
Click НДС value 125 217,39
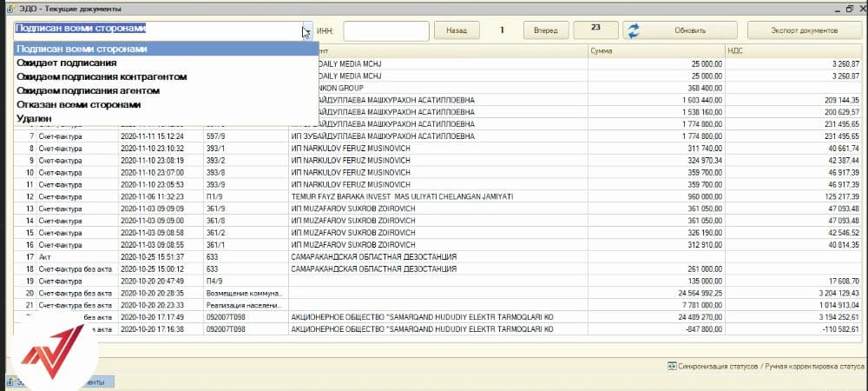[x=794, y=196]
